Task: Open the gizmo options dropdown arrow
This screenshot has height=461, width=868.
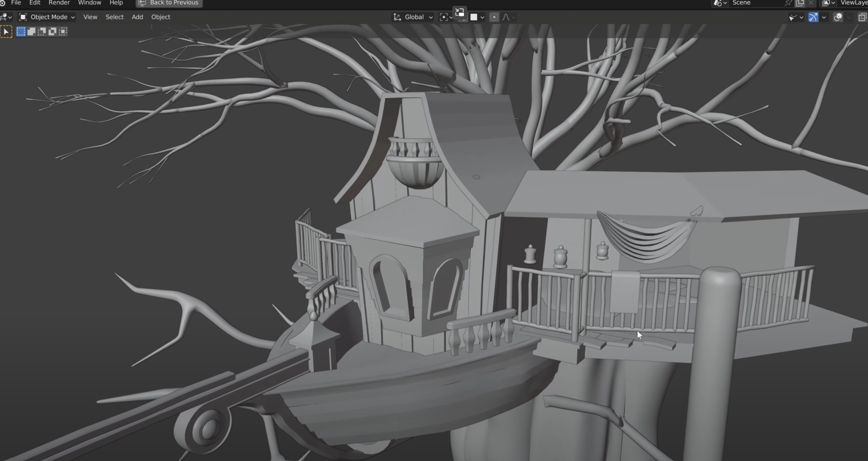Action: click(x=824, y=17)
